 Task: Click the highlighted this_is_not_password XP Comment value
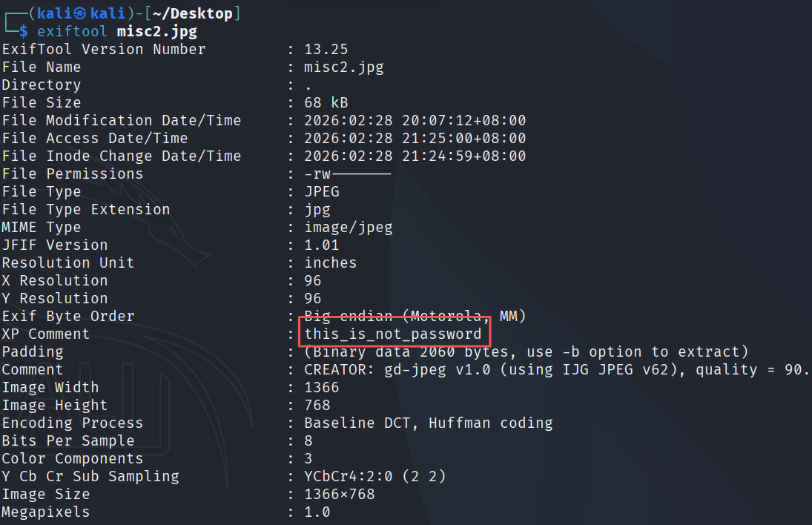tap(393, 334)
